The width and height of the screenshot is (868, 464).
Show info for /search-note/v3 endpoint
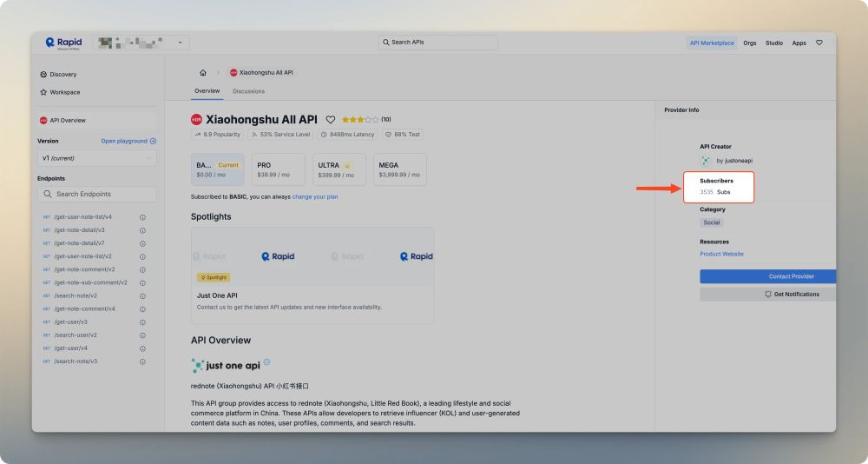pos(142,361)
